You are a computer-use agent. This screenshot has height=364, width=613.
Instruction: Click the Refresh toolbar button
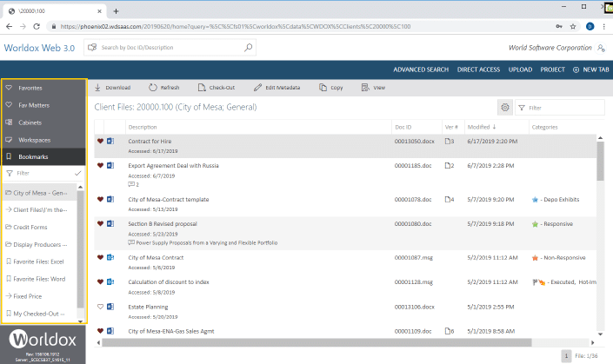(x=164, y=88)
